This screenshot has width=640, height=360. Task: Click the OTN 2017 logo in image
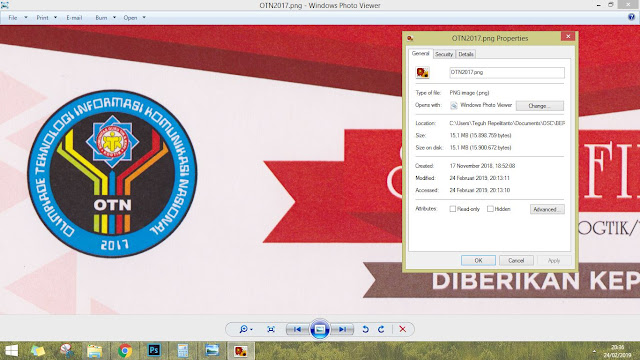pos(112,173)
